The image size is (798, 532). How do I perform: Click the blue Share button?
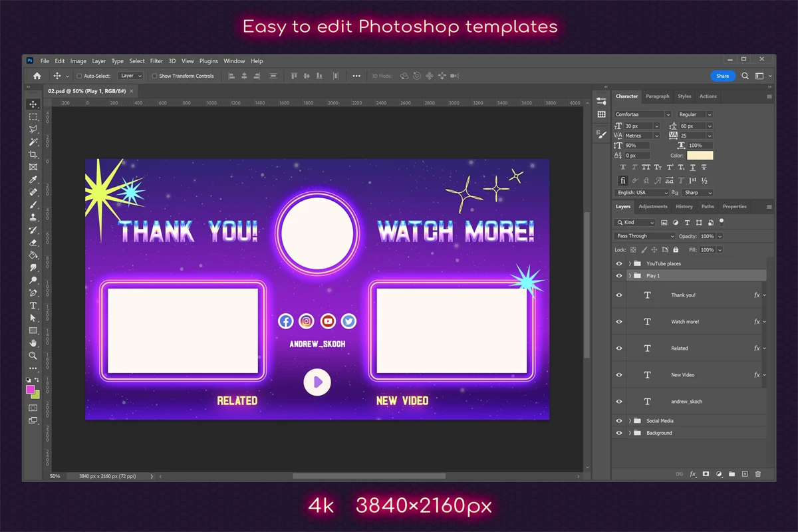[722, 76]
